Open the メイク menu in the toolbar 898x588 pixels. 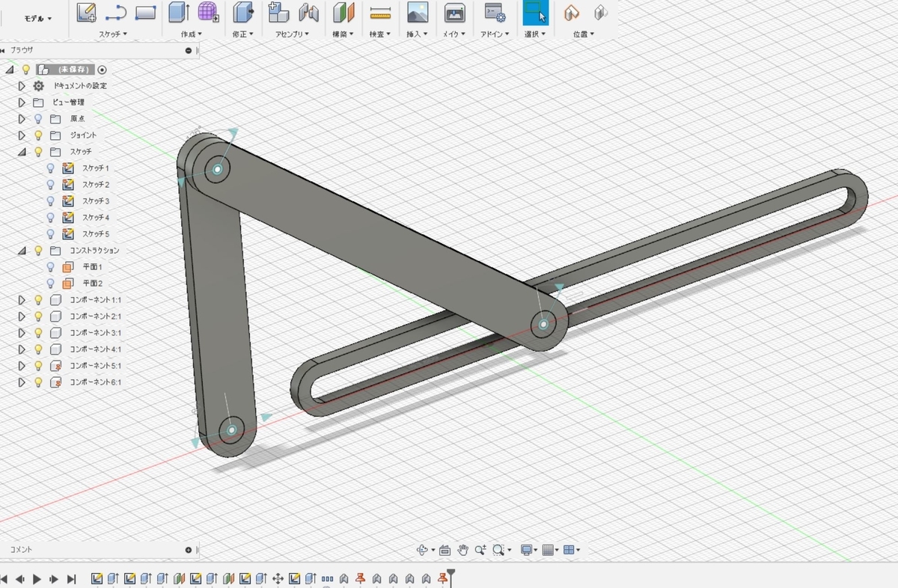454,33
